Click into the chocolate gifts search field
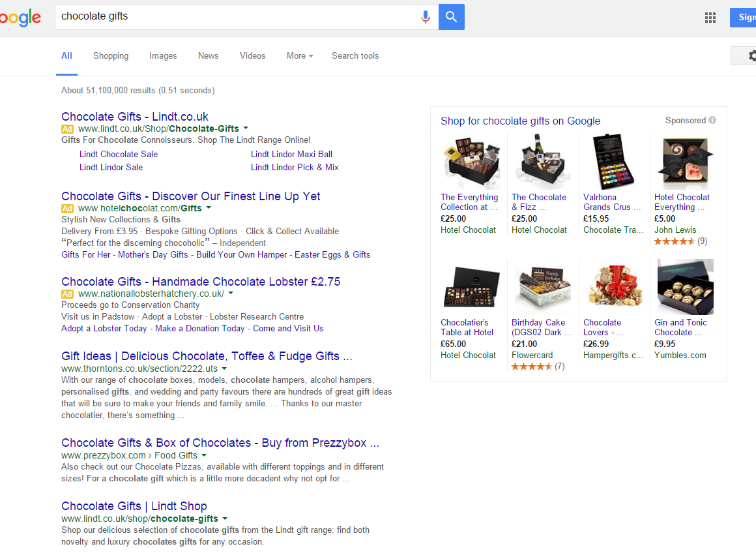The width and height of the screenshot is (756, 557). (x=236, y=17)
